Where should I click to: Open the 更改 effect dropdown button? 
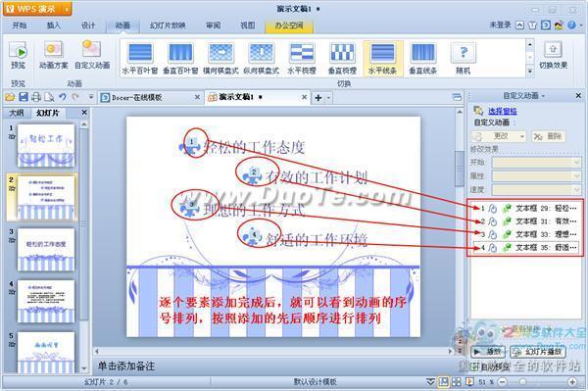point(499,136)
